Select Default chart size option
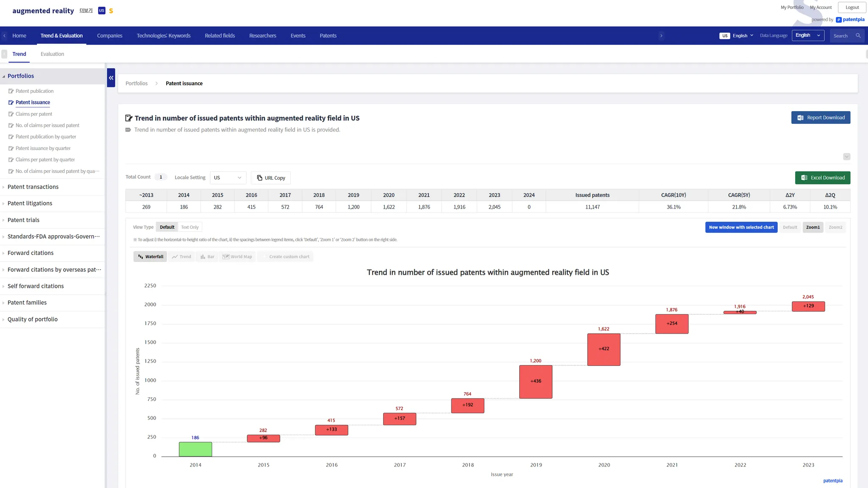Image resolution: width=868 pixels, height=488 pixels. tap(790, 227)
